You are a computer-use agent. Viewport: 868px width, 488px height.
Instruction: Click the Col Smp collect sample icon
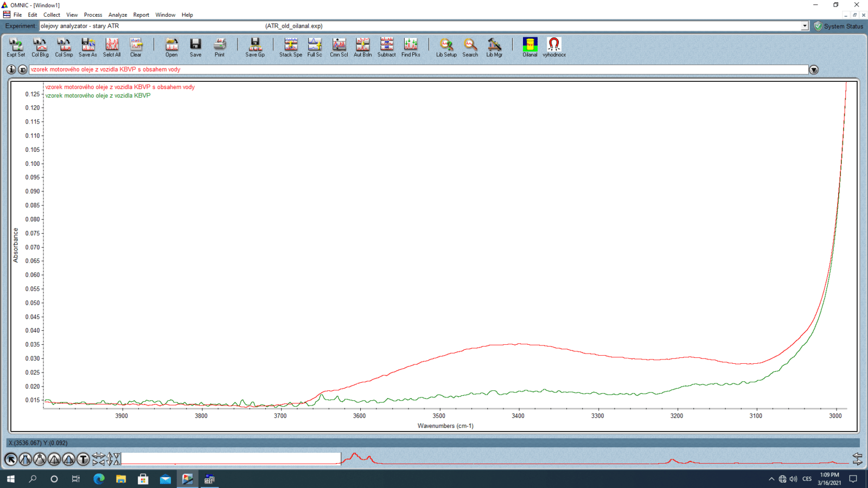tap(63, 47)
